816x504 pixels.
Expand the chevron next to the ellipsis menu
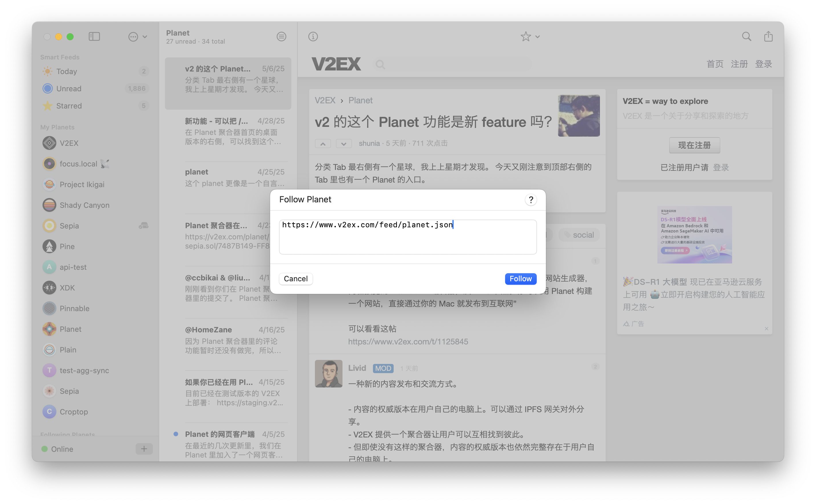145,37
